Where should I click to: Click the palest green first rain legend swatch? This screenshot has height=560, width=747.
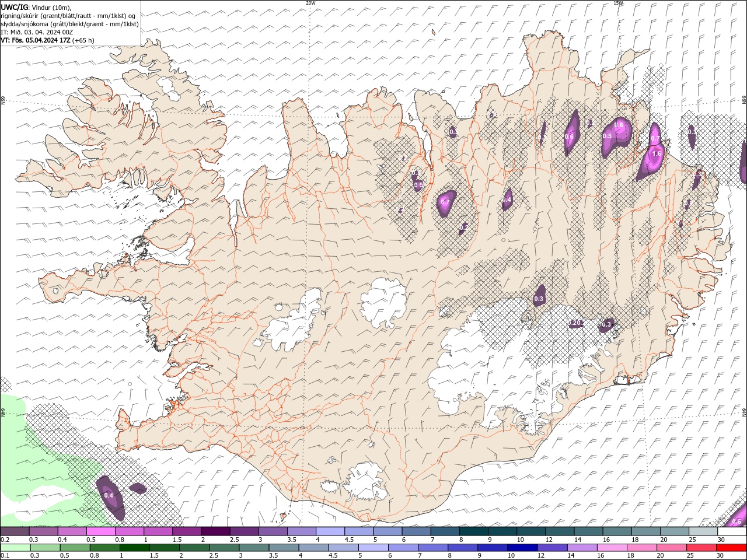(16, 548)
